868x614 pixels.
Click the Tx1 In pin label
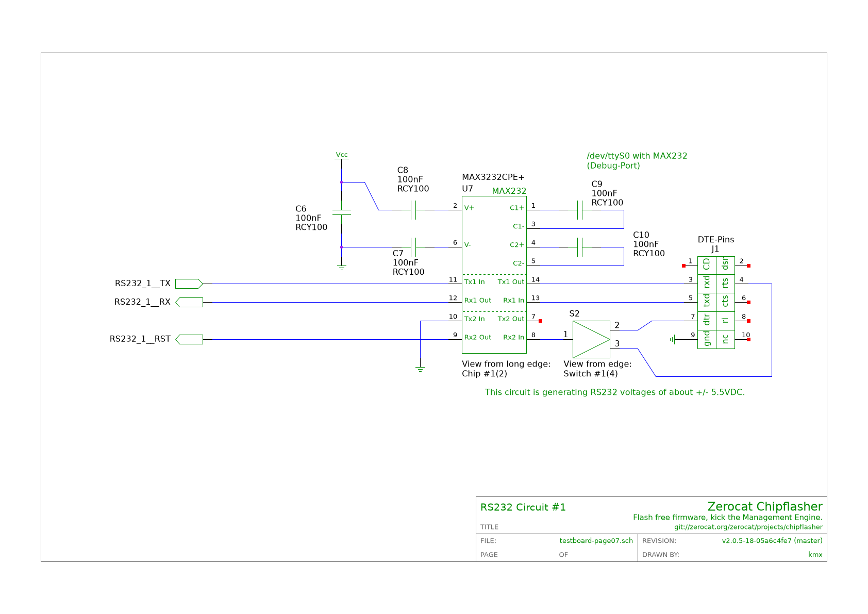(x=474, y=282)
